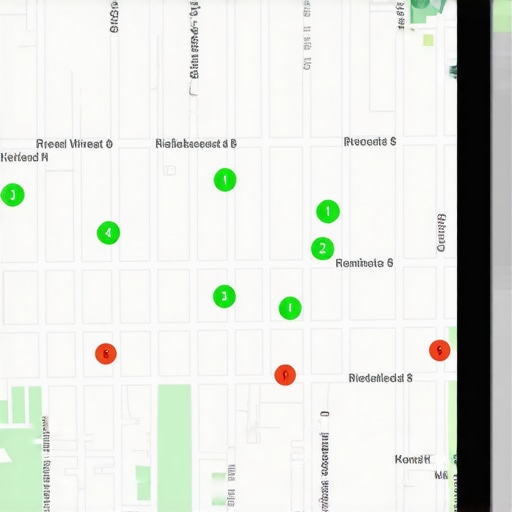This screenshot has height=512, width=512.
Task: Select red marker 6 near the right map edge
Action: [x=440, y=350]
